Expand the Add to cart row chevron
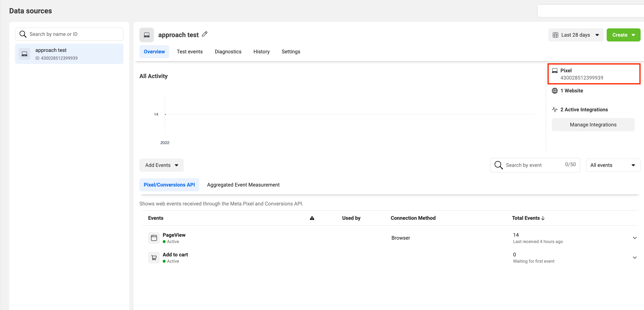Viewport: 644px width, 310px height. [635, 258]
